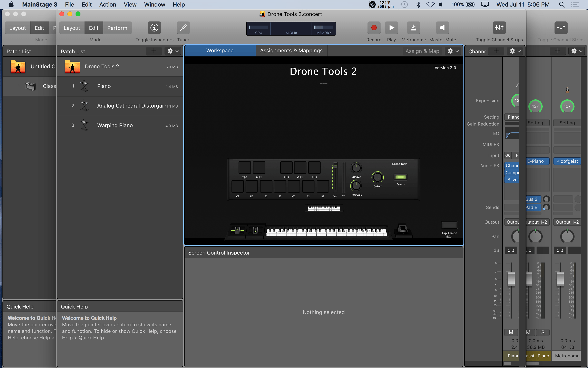
Task: Click the modulation wheel control
Action: click(x=255, y=230)
